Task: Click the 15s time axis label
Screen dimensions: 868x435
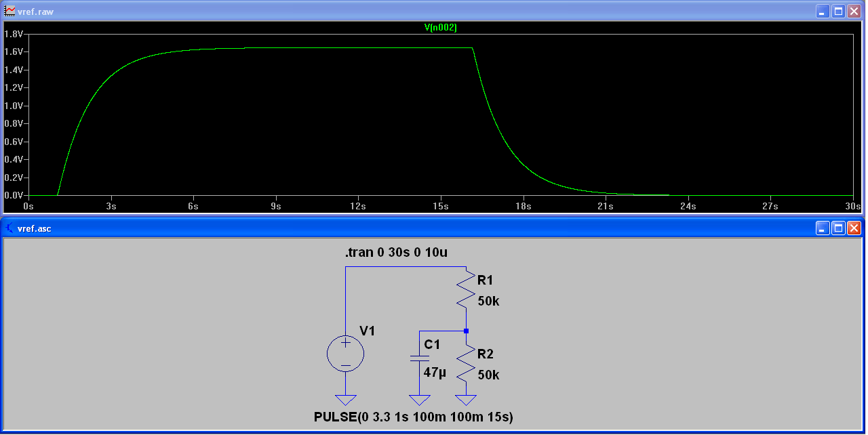Action: pos(441,206)
